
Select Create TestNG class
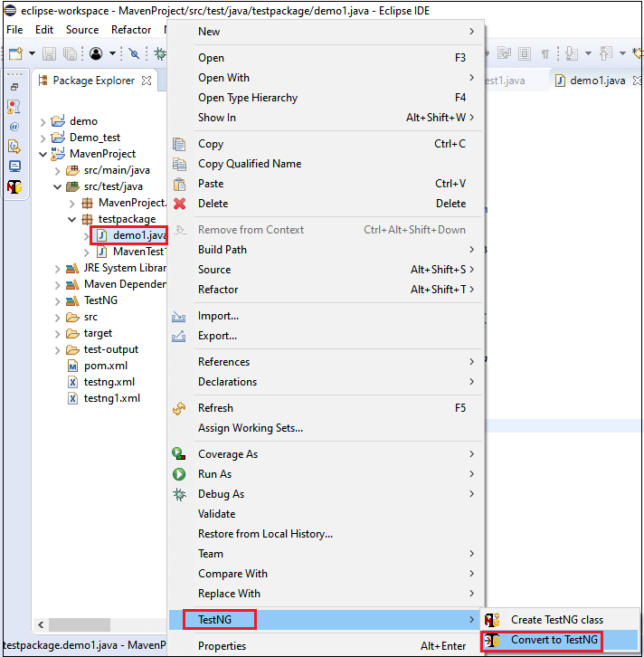pyautogui.click(x=557, y=620)
